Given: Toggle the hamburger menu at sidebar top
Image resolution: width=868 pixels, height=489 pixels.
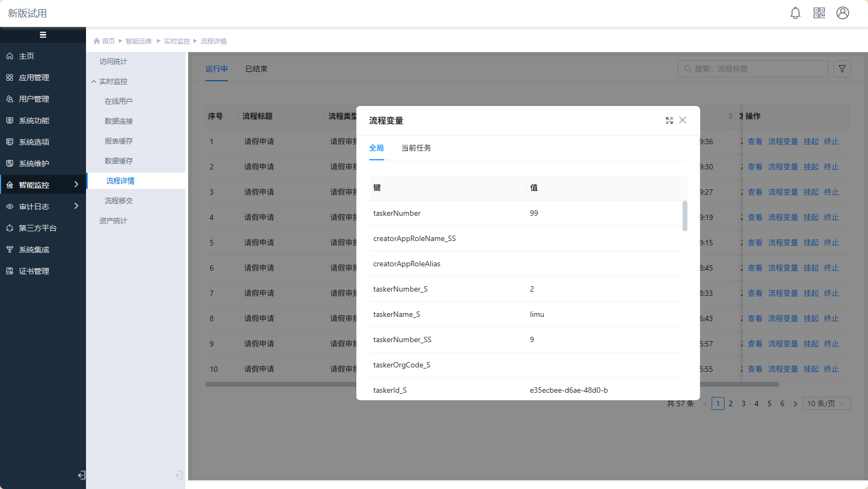Looking at the screenshot, I should [43, 35].
